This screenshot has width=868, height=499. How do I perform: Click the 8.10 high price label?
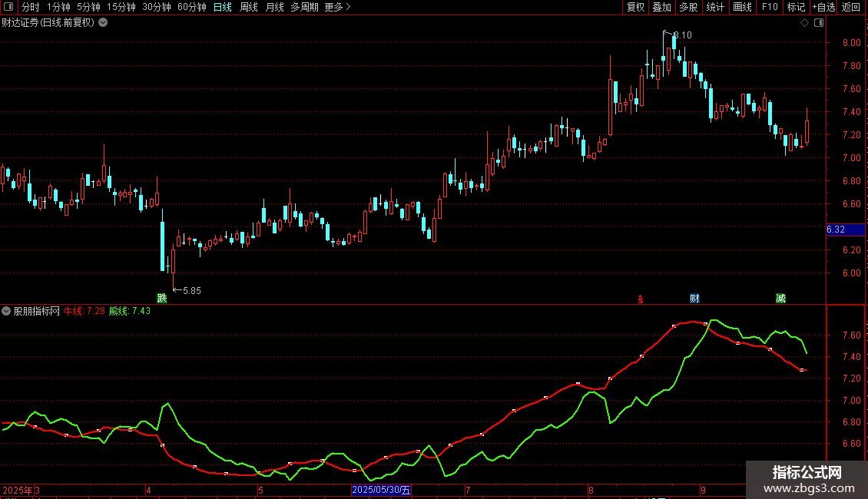[683, 35]
